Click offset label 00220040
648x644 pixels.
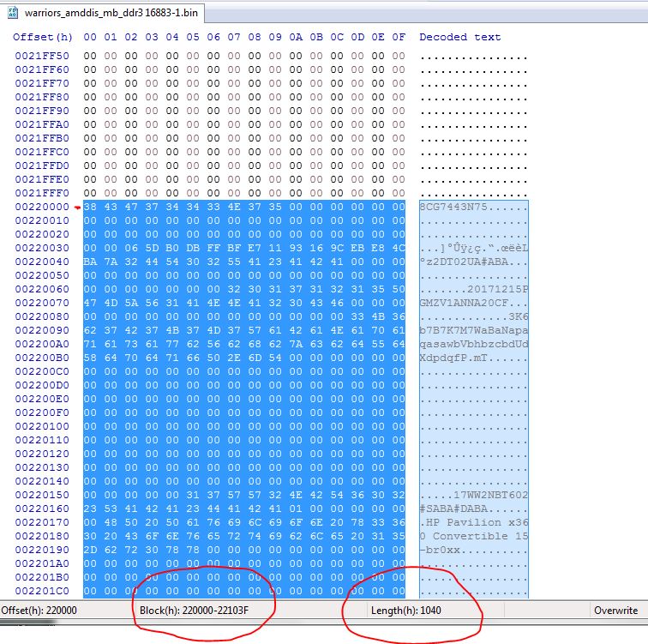42,262
